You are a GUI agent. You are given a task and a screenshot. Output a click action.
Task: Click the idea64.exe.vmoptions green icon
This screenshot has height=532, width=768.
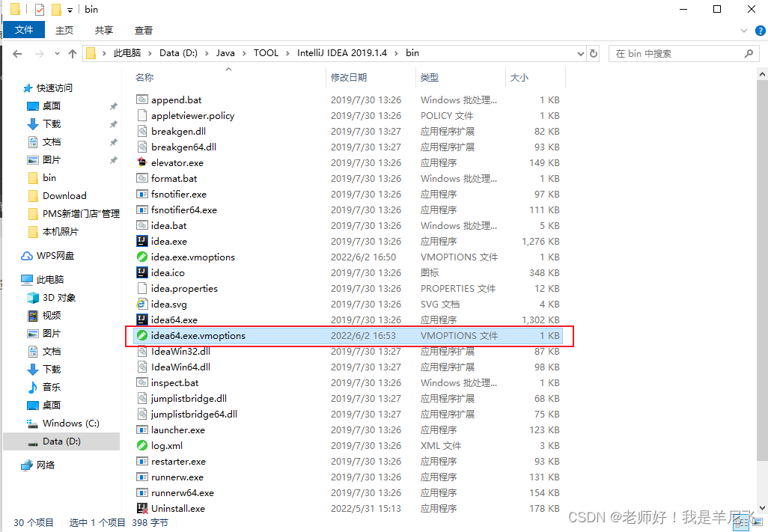[x=142, y=335]
